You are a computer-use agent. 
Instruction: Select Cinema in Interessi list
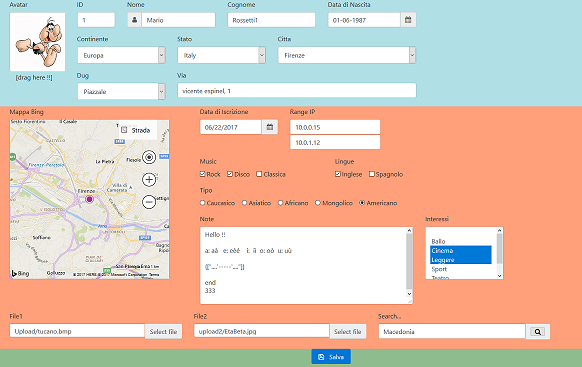click(x=461, y=250)
